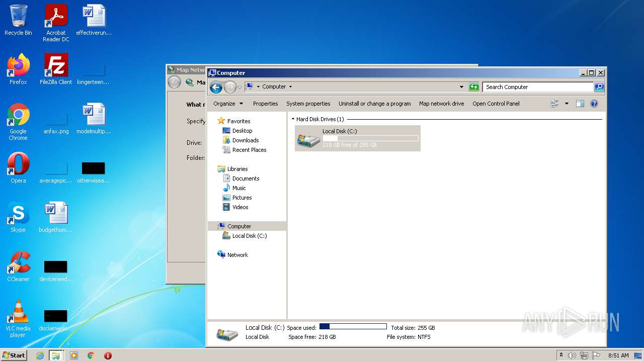The height and width of the screenshot is (362, 644).
Task: Select Acrobat Reader DC desktop shortcut
Action: 56,23
